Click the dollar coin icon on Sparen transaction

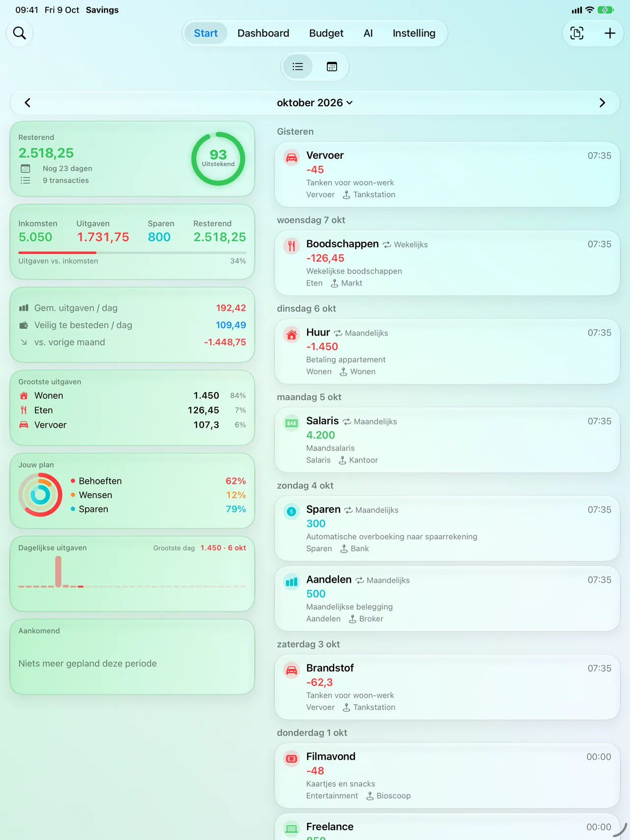[292, 512]
